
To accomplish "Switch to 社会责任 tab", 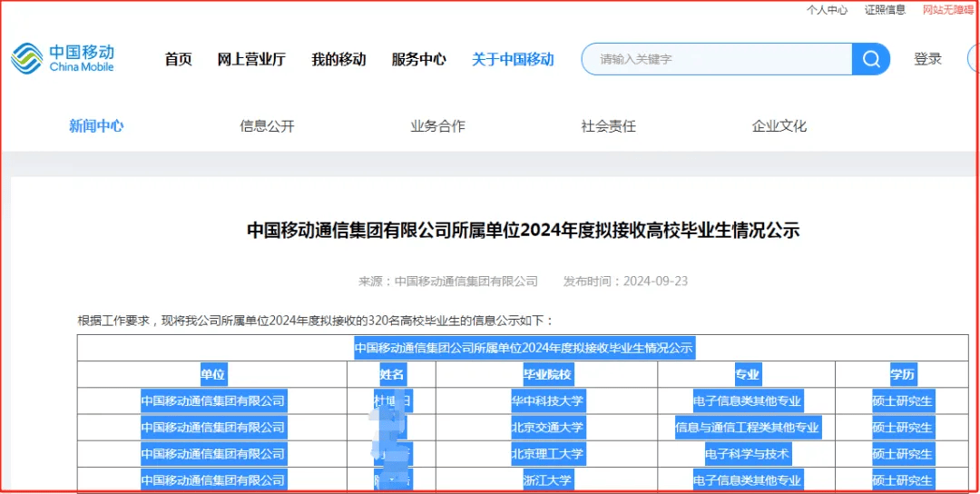I will 608,125.
